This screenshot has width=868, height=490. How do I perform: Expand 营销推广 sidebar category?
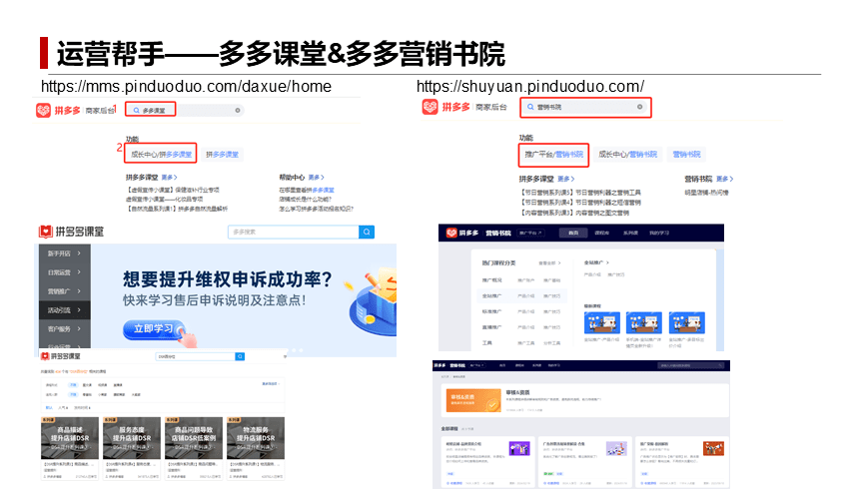[64, 290]
